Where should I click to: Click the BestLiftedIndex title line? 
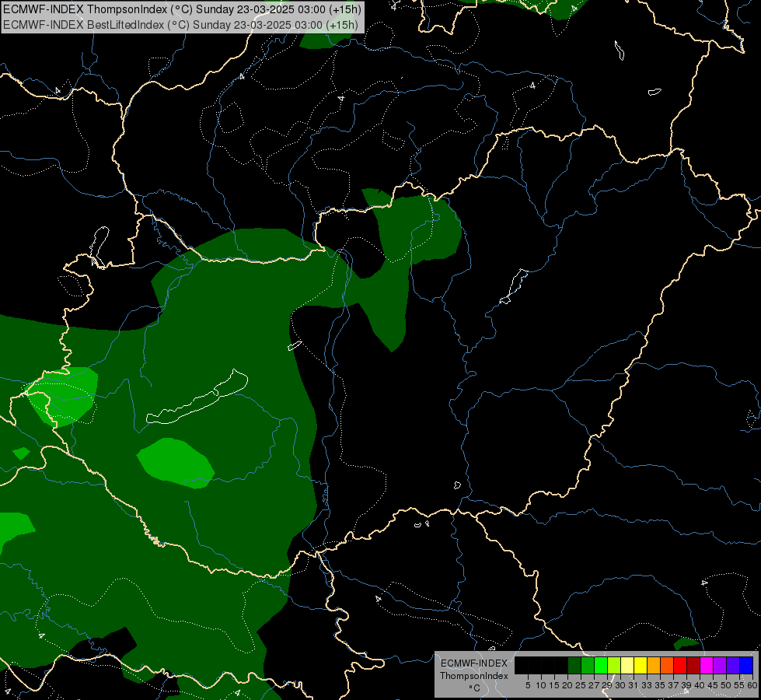pyautogui.click(x=180, y=25)
